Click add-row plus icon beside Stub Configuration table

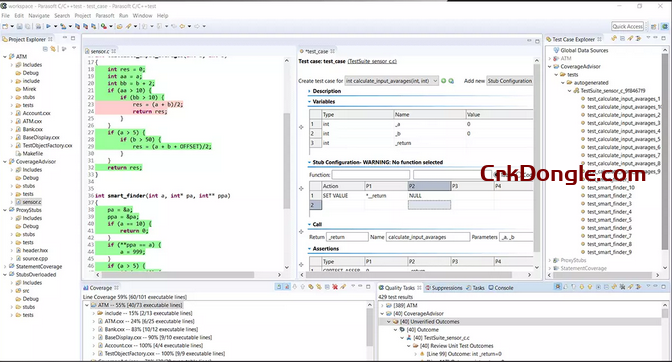point(301,188)
